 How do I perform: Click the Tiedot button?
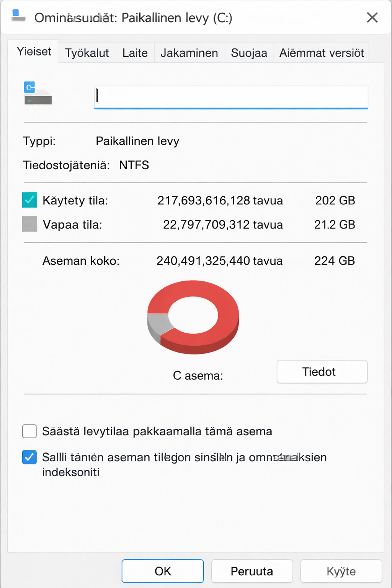pyautogui.click(x=322, y=372)
